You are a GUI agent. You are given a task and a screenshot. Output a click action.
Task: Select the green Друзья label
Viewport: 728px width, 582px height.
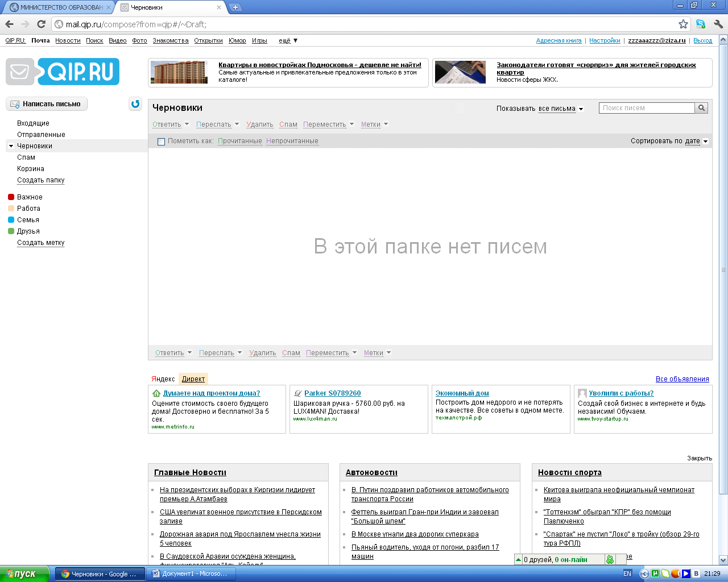24,231
